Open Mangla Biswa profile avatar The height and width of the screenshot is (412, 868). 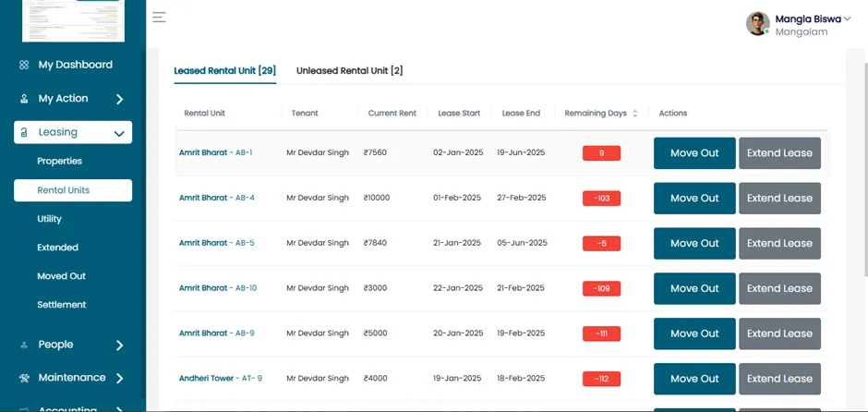pyautogui.click(x=758, y=24)
